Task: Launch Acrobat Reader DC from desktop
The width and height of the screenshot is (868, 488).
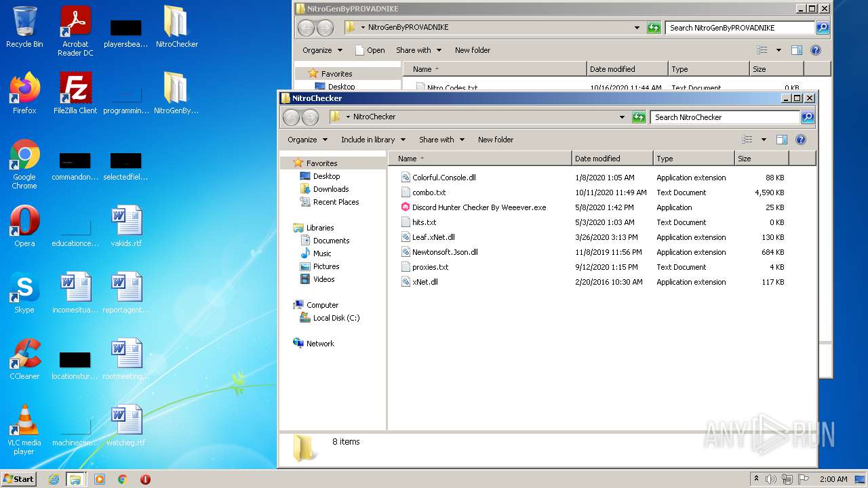Action: tap(75, 31)
